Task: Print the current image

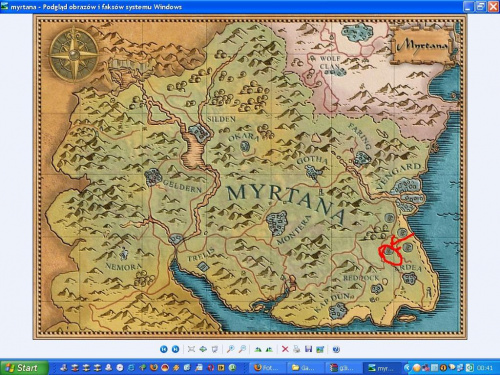Action: pos(297,349)
